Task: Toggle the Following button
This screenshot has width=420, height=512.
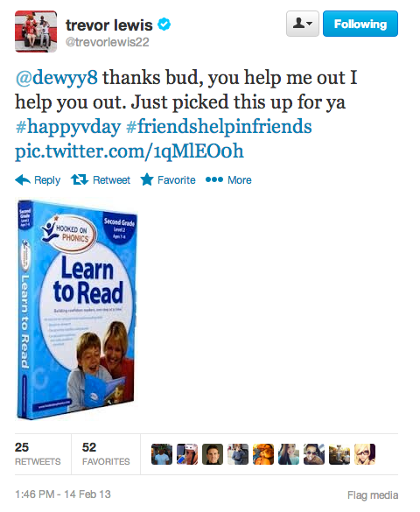Action: click(x=360, y=24)
